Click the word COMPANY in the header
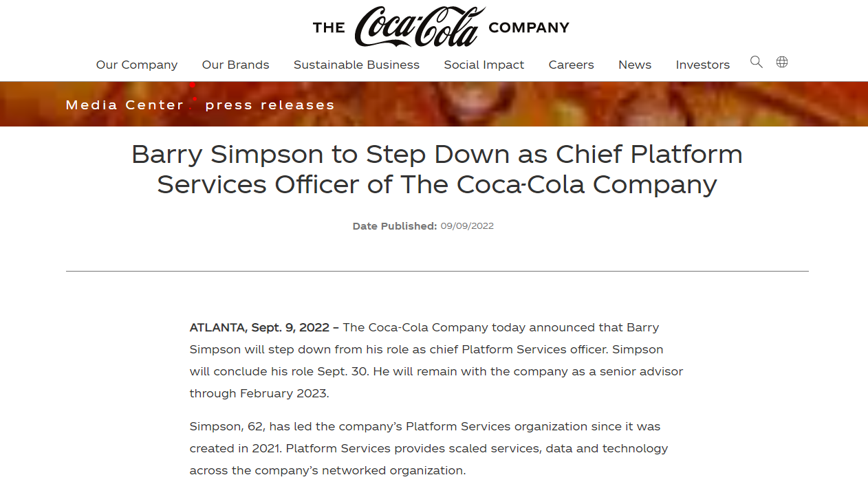Screen dimensions: 868x484 [528, 27]
